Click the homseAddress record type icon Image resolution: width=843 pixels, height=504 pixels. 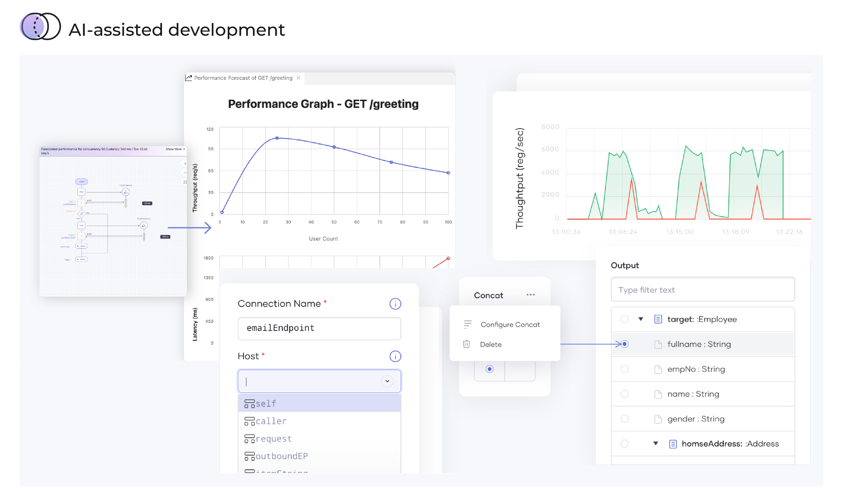point(673,444)
